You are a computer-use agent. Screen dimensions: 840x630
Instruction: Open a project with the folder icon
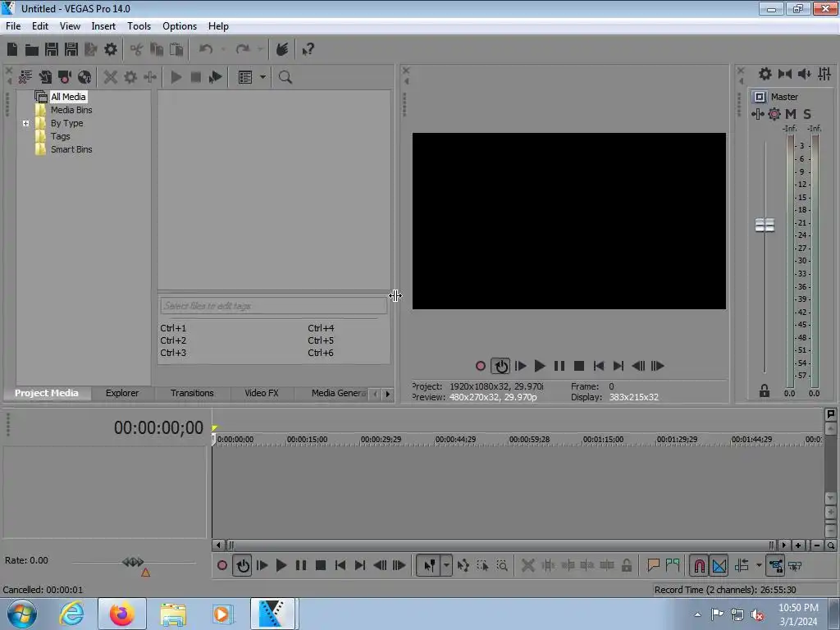click(32, 50)
